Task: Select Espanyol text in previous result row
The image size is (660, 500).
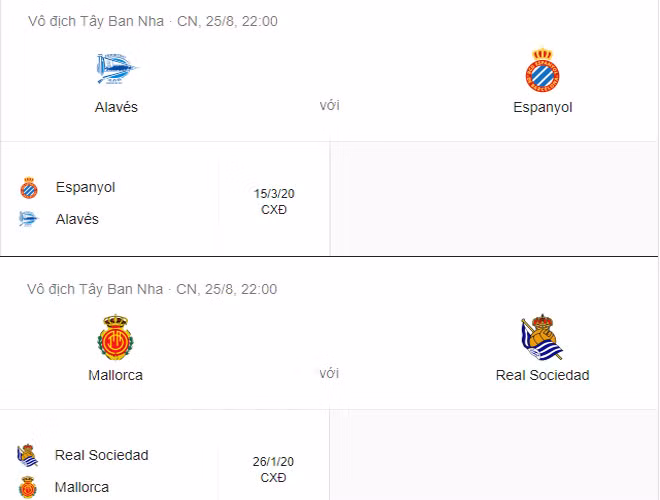Action: [86, 187]
